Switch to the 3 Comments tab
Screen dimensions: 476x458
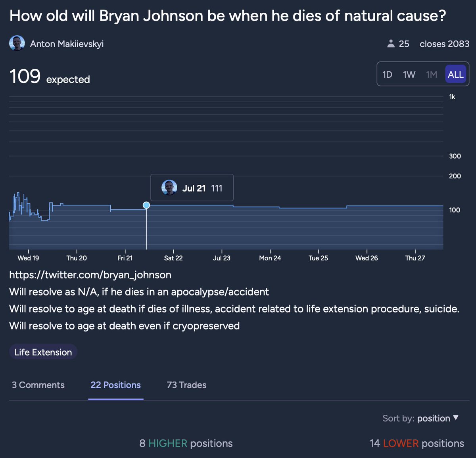[x=38, y=385]
